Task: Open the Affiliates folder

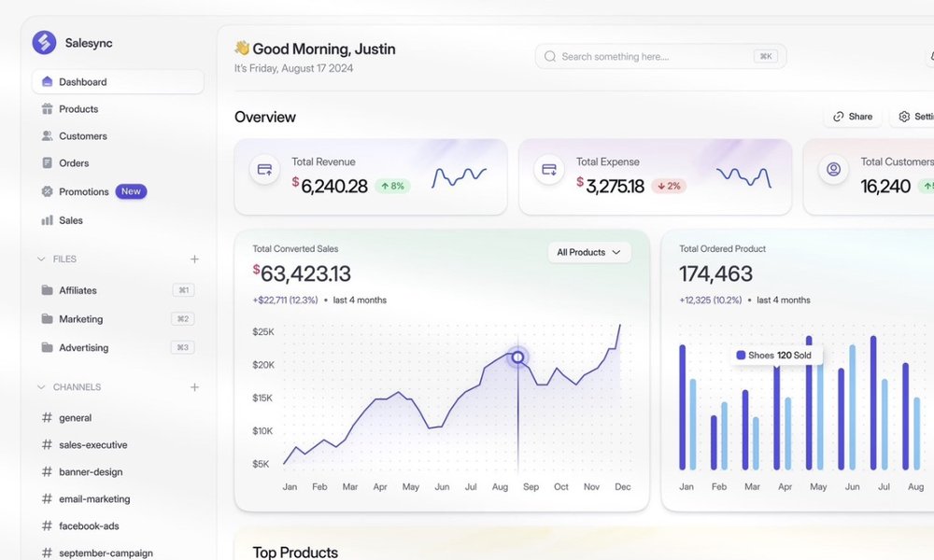Action: pyautogui.click(x=78, y=290)
